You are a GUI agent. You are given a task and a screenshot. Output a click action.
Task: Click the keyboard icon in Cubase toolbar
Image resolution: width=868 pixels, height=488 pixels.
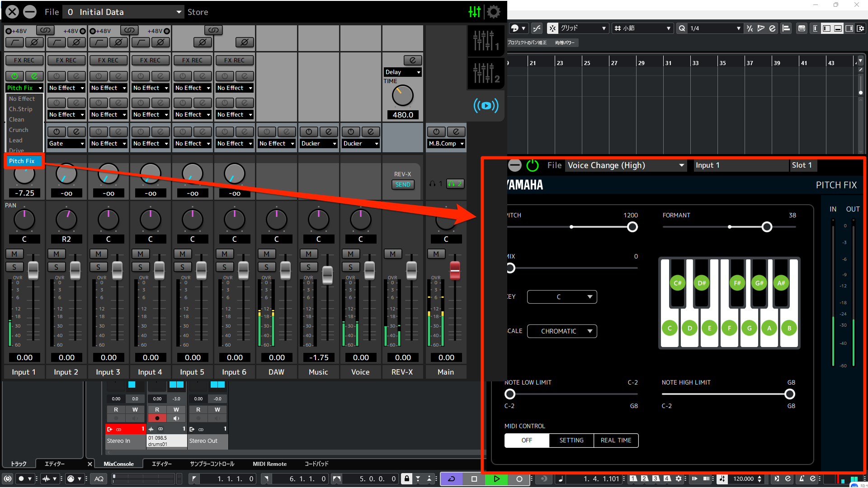[802, 28]
